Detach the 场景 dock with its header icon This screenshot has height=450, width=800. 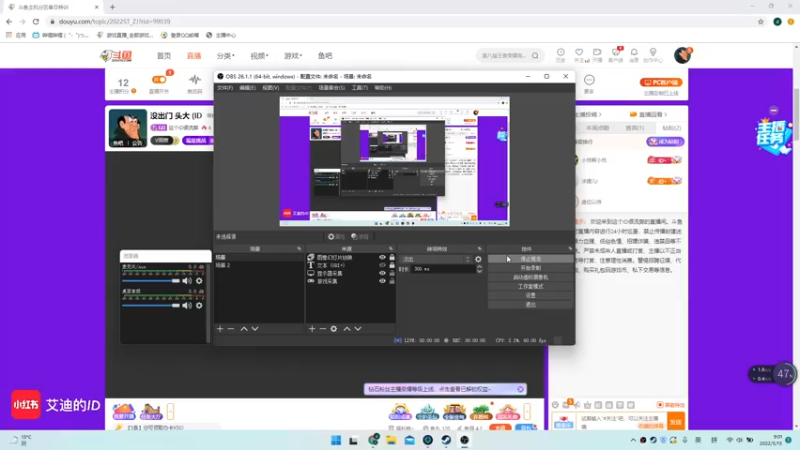tap(299, 248)
